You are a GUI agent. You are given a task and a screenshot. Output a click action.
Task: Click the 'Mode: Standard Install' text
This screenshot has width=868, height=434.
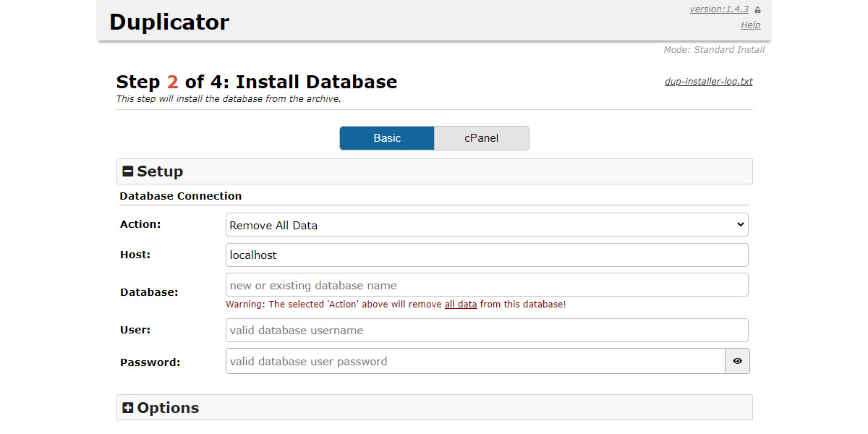[714, 50]
